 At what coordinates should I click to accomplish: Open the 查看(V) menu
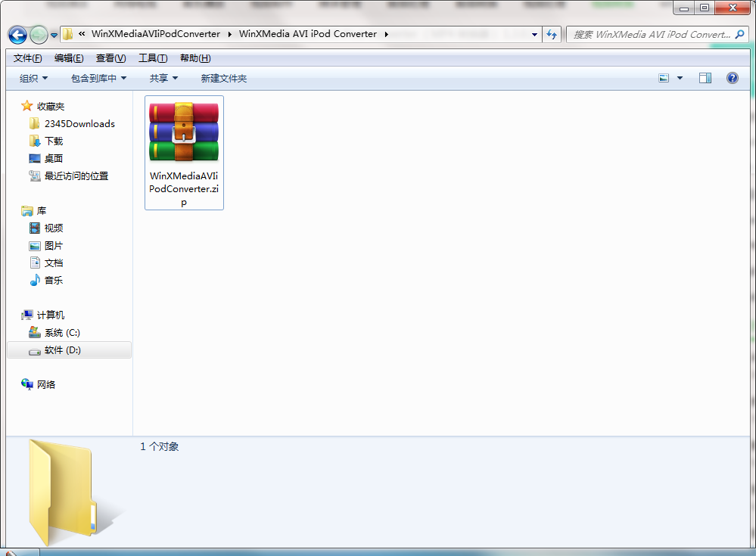(111, 58)
